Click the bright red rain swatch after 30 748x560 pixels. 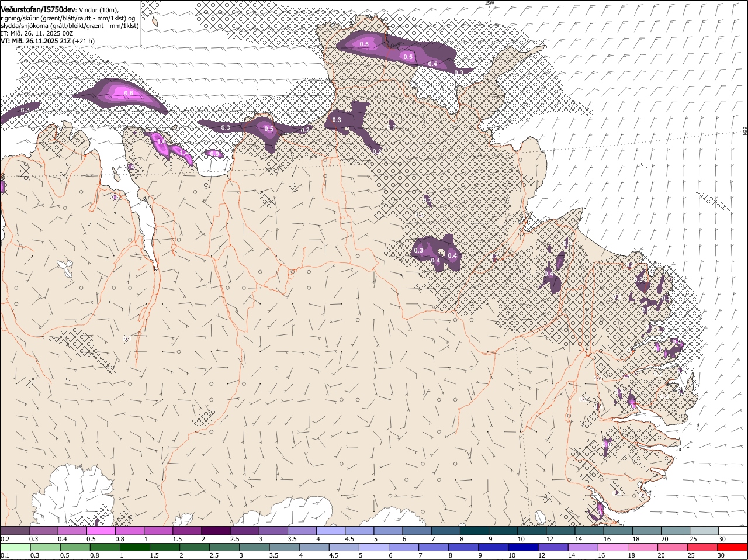point(733,547)
